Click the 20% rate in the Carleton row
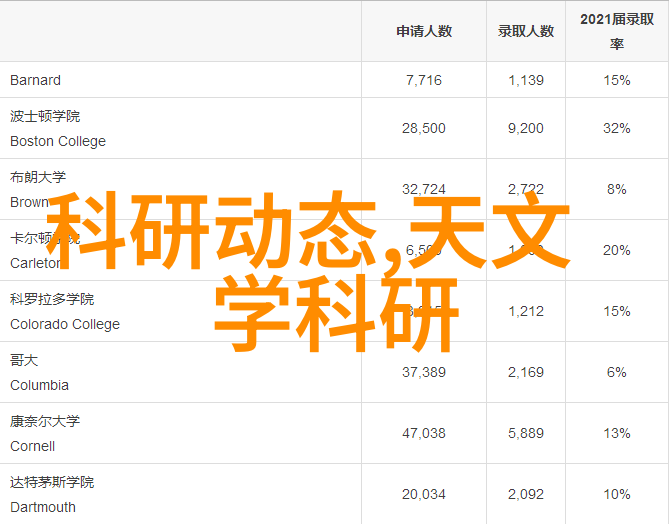Viewport: 670px width, 524px height. (617, 250)
